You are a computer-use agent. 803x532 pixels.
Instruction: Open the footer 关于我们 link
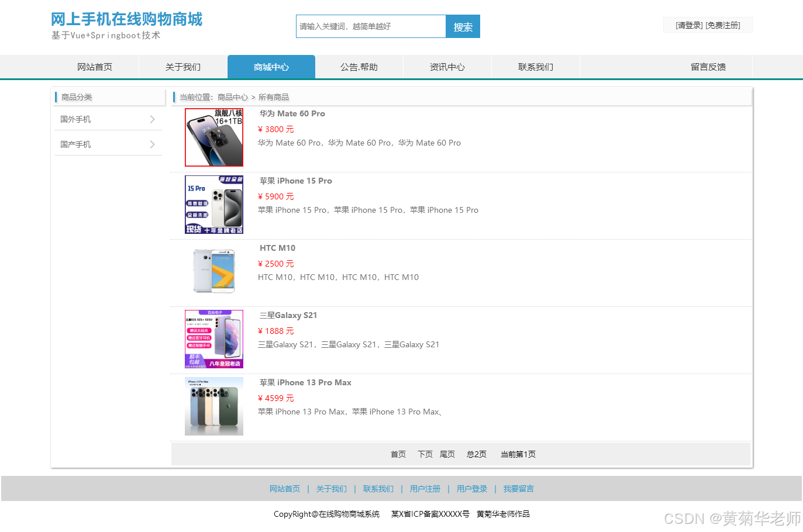[x=332, y=489]
